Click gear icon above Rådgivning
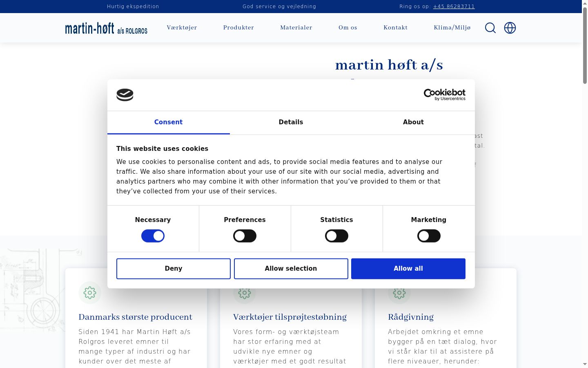The height and width of the screenshot is (368, 588). (399, 293)
